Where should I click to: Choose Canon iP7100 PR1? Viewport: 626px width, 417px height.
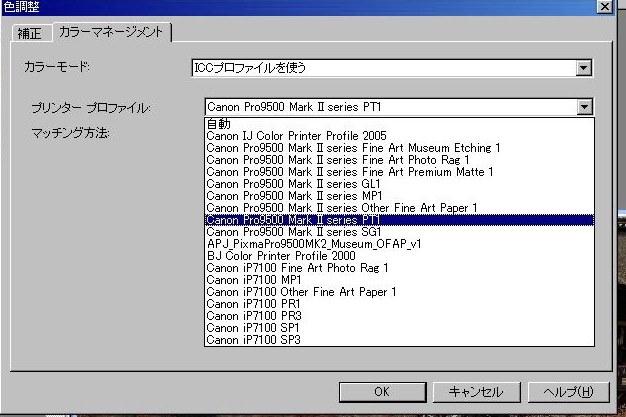click(399, 304)
